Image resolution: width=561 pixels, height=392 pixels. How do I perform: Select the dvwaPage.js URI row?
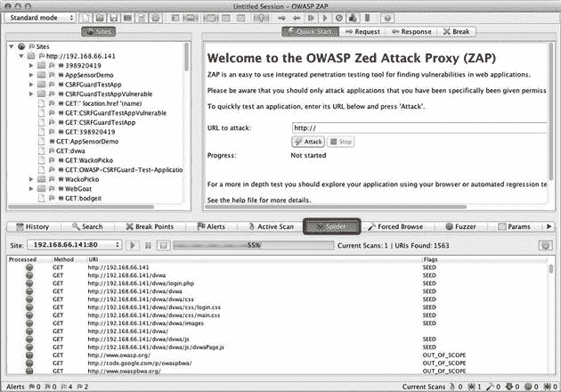[277, 347]
